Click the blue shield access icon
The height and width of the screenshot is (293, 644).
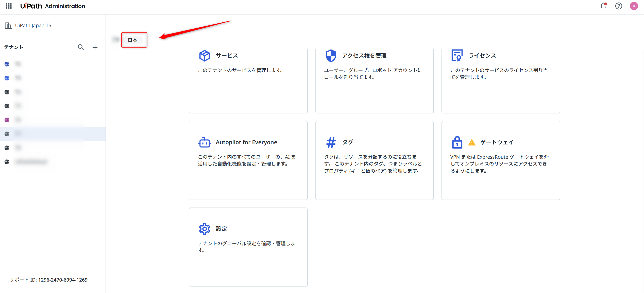click(x=331, y=56)
